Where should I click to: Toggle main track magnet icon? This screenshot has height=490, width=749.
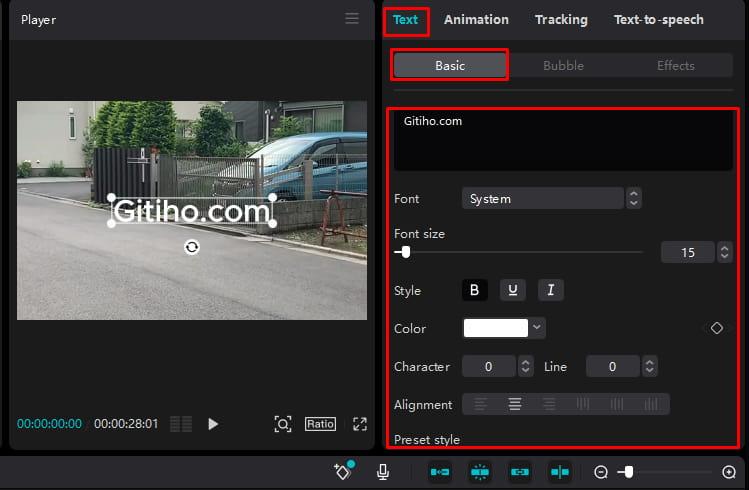(439, 472)
